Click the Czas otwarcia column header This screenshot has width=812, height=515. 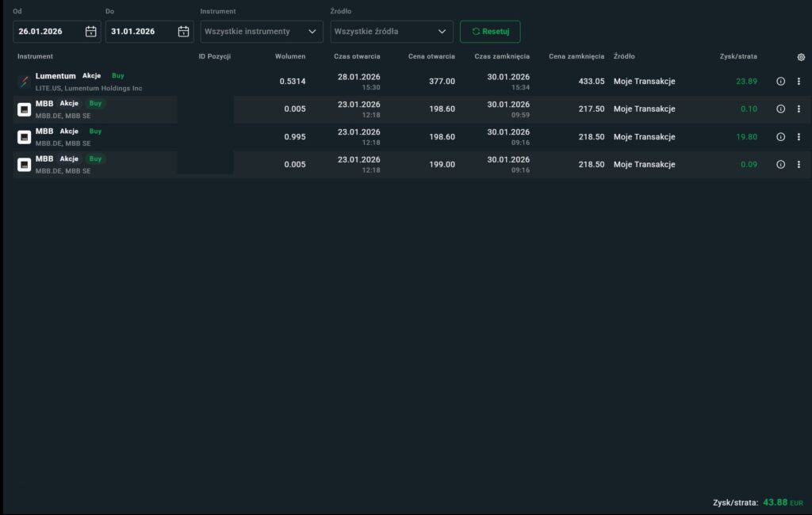point(358,57)
